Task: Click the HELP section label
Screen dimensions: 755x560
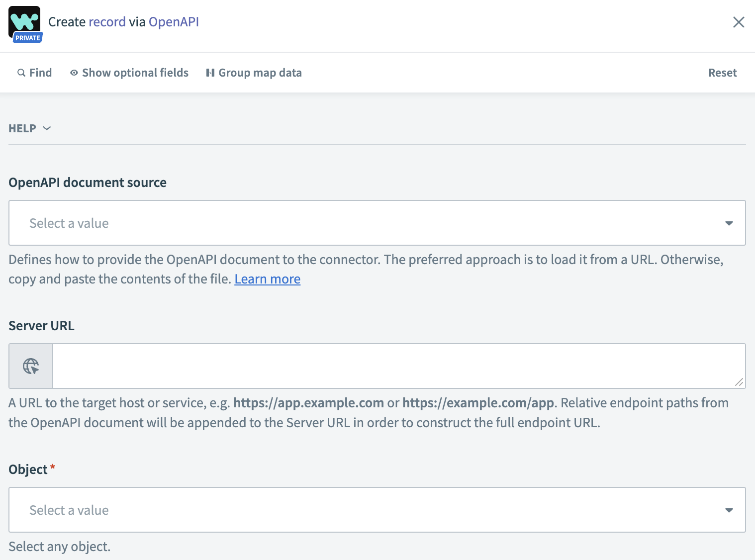Action: coord(22,128)
